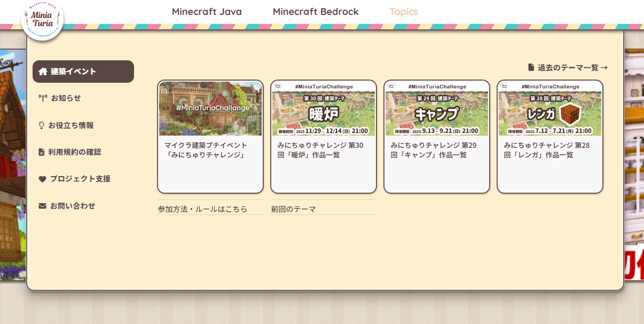
Task: Open the マイクラ建築プチイベント card
Action: (210, 150)
